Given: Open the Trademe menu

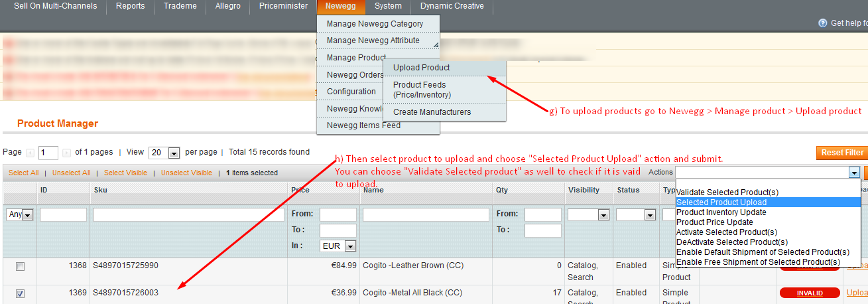Looking at the screenshot, I should (x=180, y=6).
